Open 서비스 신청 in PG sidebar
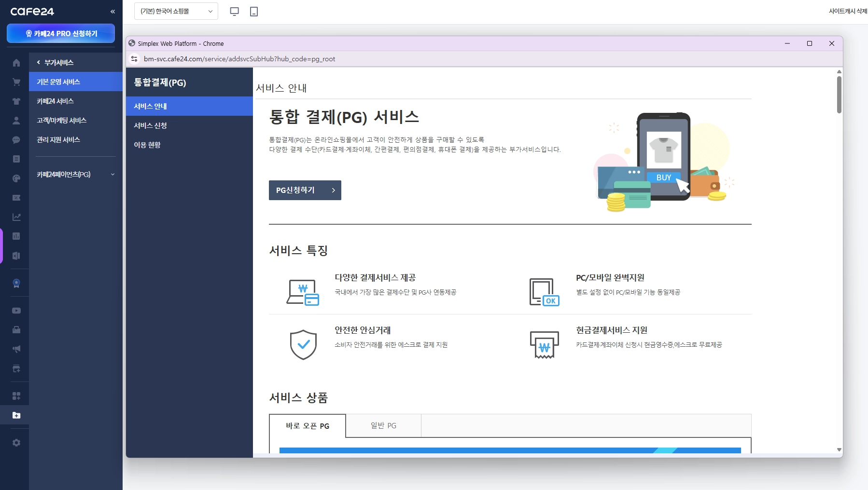Image resolution: width=868 pixels, height=490 pixels. click(189, 125)
